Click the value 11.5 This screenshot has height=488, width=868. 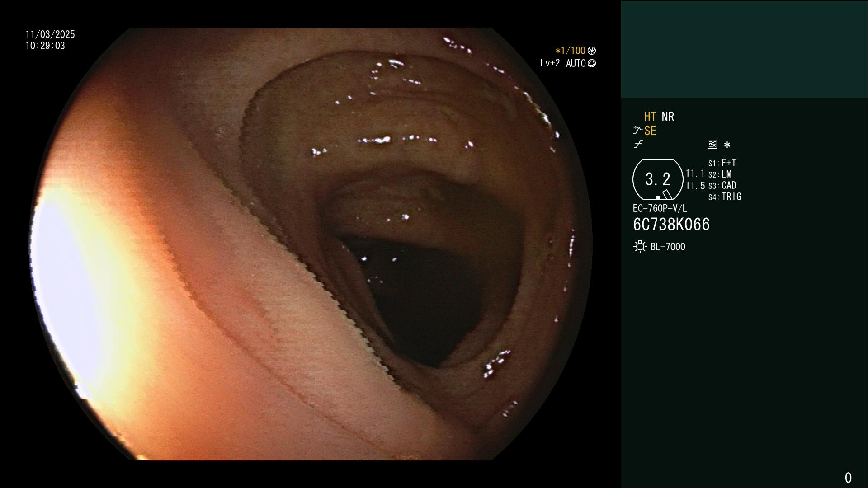(x=695, y=186)
